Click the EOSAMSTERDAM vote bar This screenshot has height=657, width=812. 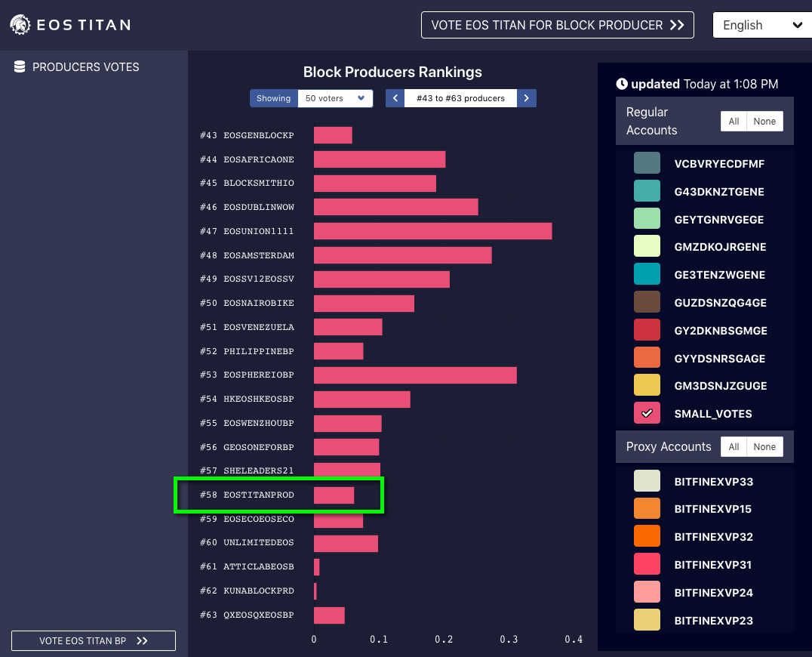coord(402,255)
